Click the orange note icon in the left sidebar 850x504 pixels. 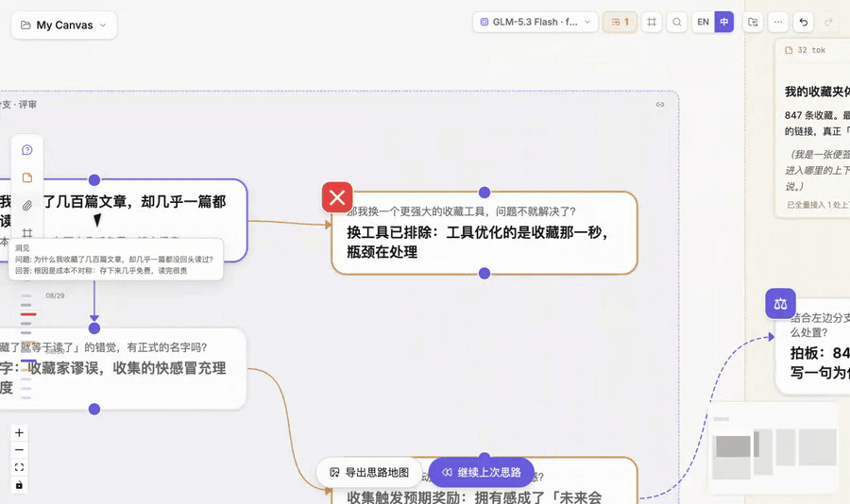27,177
